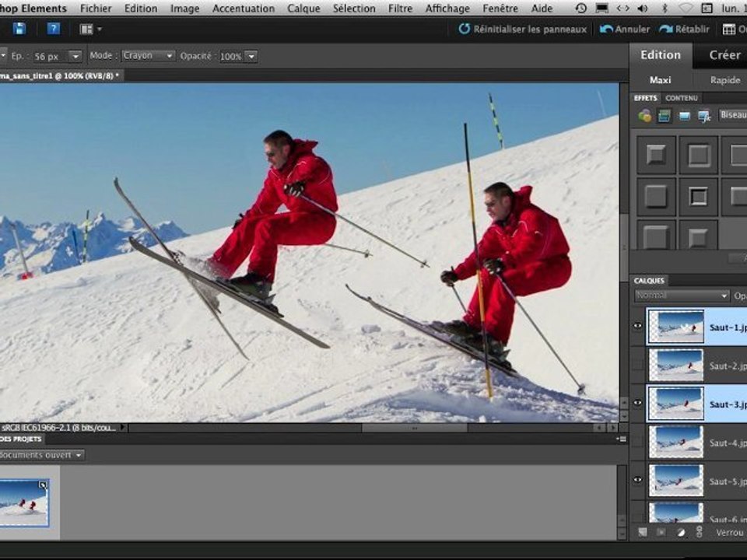This screenshot has height=560, width=747.
Task: Open the Biseaux effects category dropdown
Action: click(732, 115)
